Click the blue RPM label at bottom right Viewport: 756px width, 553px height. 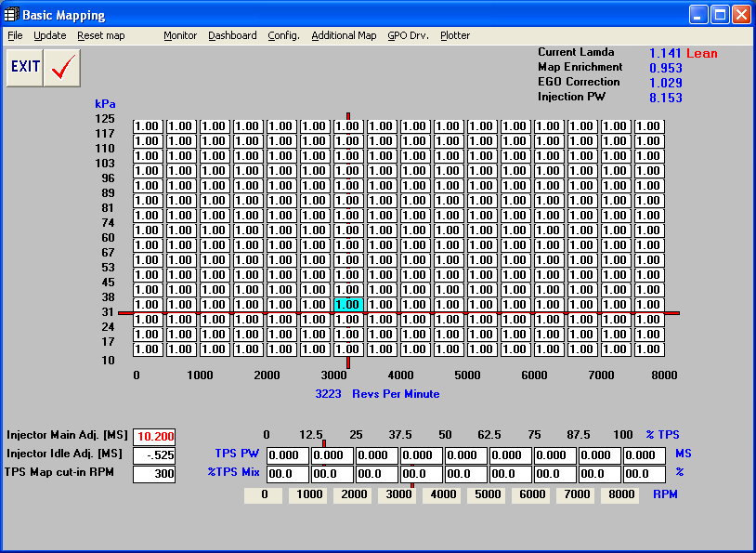665,494
